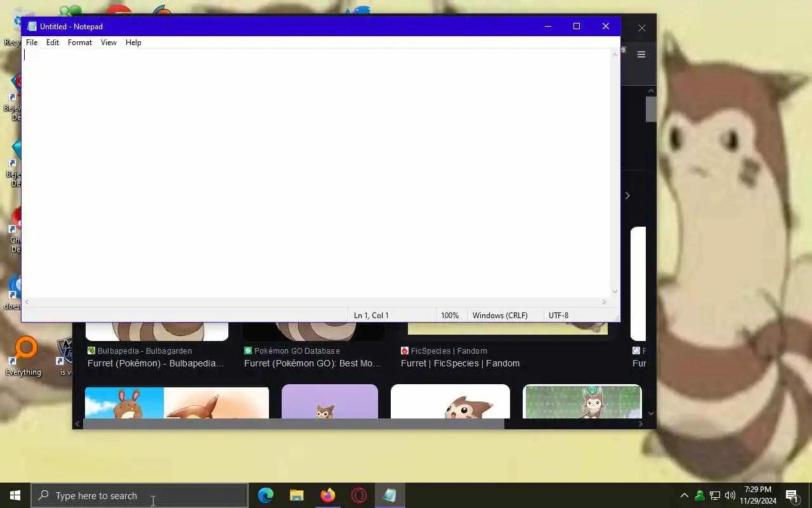
Task: Close the browser window behind Notepad
Action: click(x=642, y=28)
